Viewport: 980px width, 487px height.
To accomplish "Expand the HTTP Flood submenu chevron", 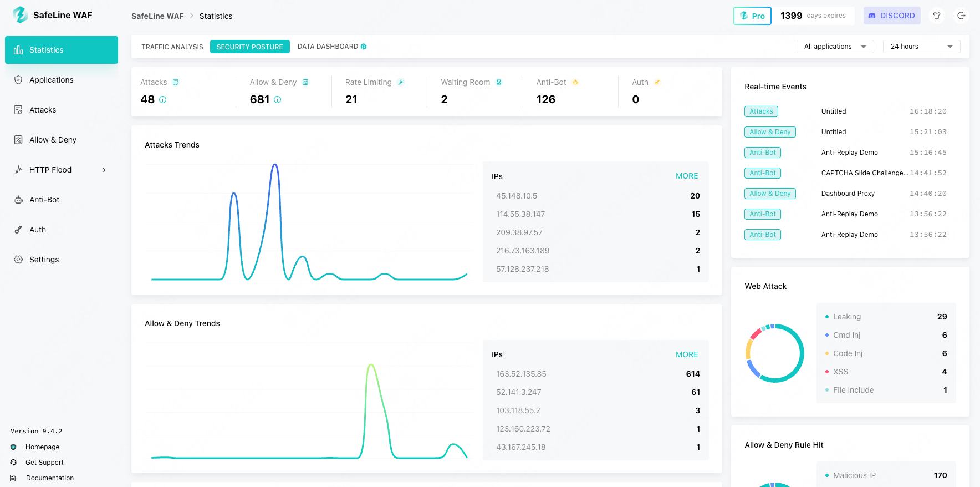I will (104, 170).
